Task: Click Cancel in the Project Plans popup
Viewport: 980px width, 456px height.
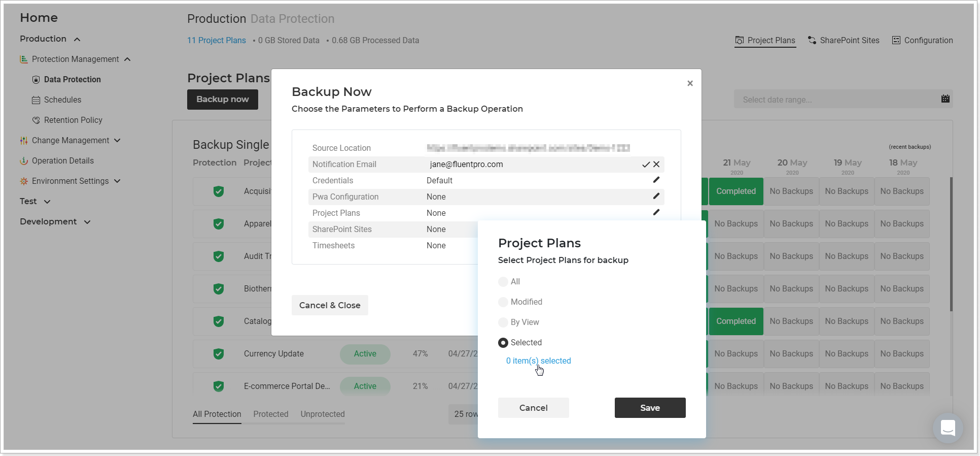Action: click(534, 408)
